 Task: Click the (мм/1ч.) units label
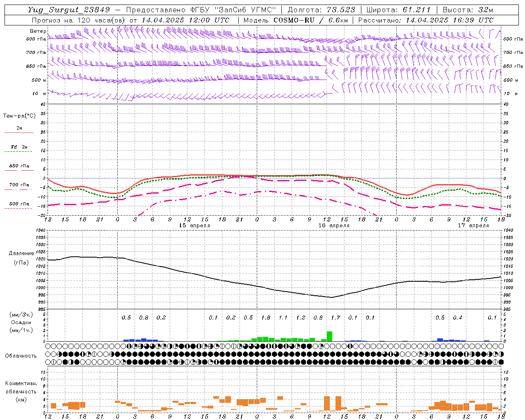coord(21,330)
